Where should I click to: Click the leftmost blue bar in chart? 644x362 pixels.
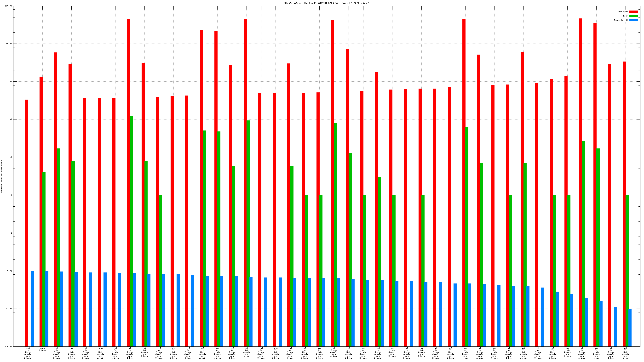pyautogui.click(x=32, y=309)
